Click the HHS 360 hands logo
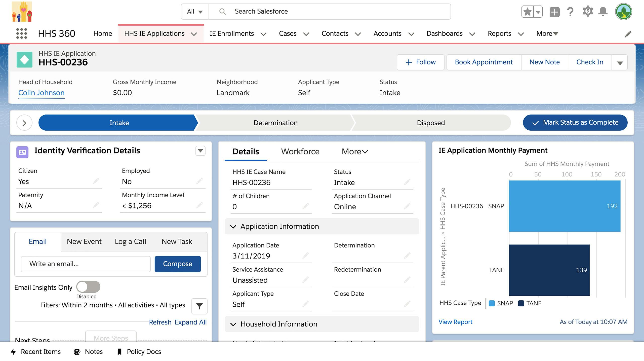This screenshot has width=644, height=361. pyautogui.click(x=22, y=12)
